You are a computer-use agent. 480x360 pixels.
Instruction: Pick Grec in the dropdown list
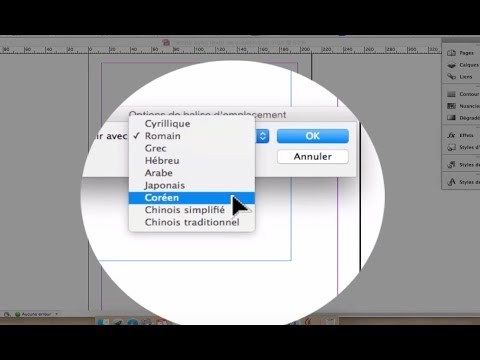pos(192,148)
